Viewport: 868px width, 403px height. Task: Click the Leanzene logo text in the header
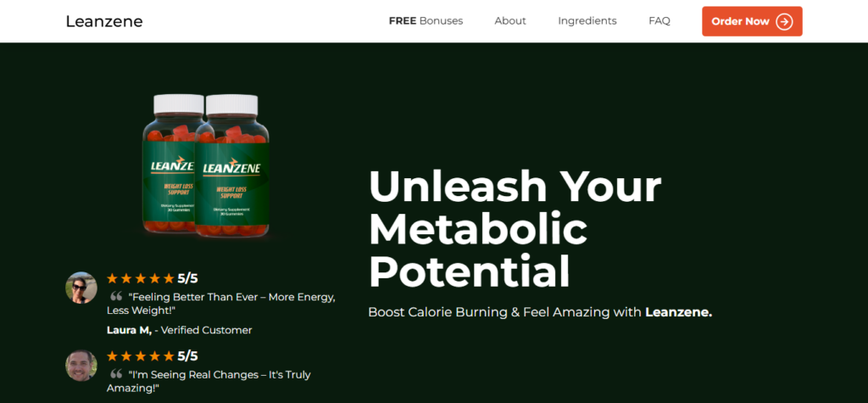coord(104,21)
